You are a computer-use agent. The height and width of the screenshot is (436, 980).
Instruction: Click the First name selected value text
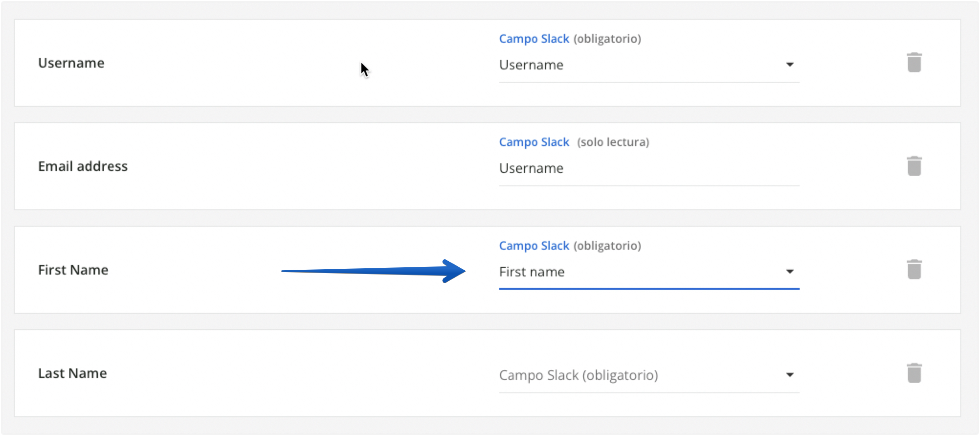(x=531, y=272)
